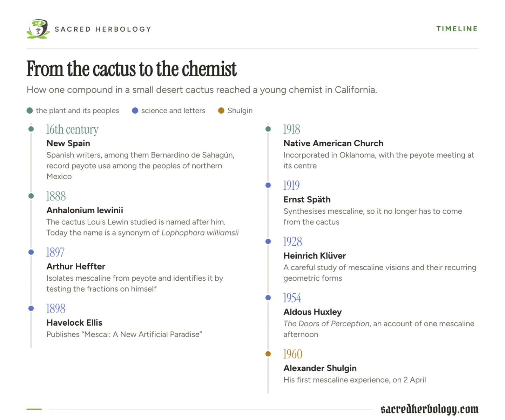Click the 16th century timeline marker dot
The height and width of the screenshot is (420, 505).
point(31,129)
